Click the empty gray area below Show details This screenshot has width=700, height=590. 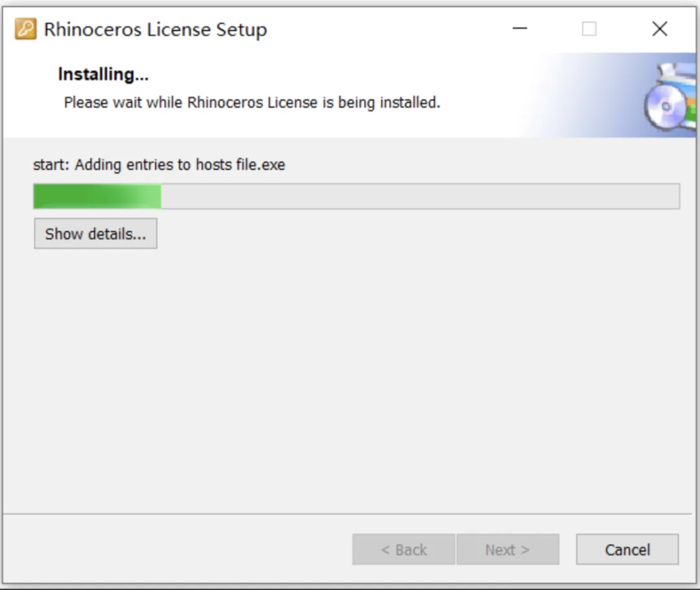tap(348, 380)
